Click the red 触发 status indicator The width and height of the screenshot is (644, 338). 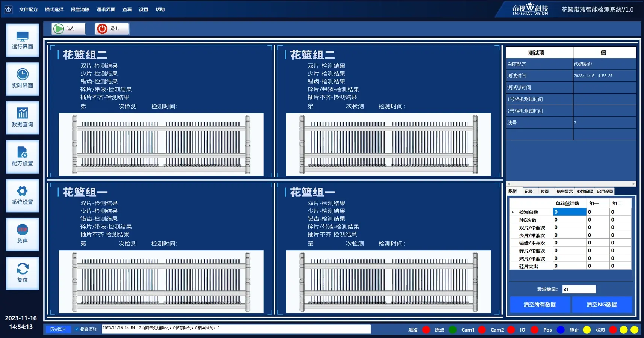[x=426, y=330]
